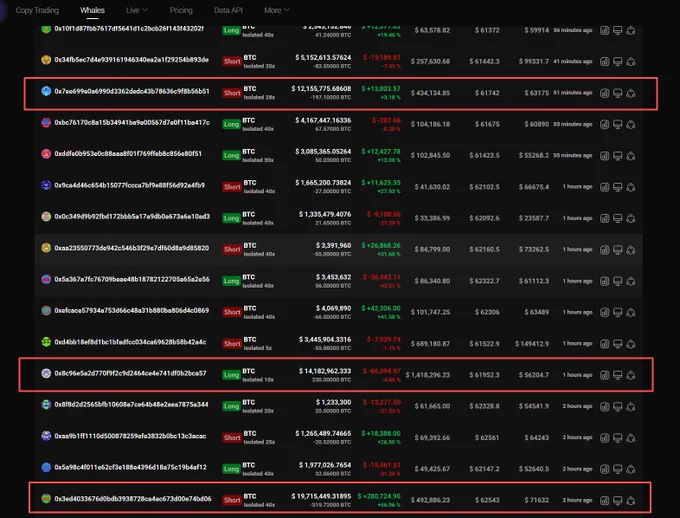This screenshot has height=518, width=680.
Task: Open wallet address starting 0xbc76170c
Action: point(132,122)
